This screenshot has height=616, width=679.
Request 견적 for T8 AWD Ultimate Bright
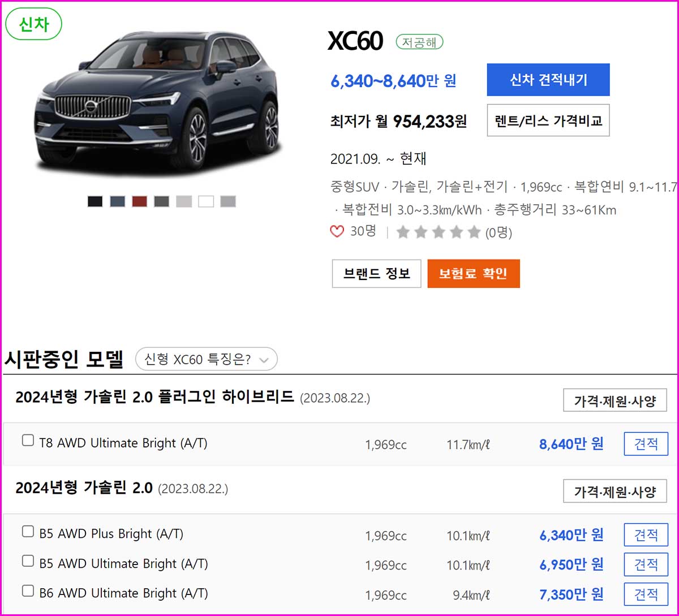[646, 443]
